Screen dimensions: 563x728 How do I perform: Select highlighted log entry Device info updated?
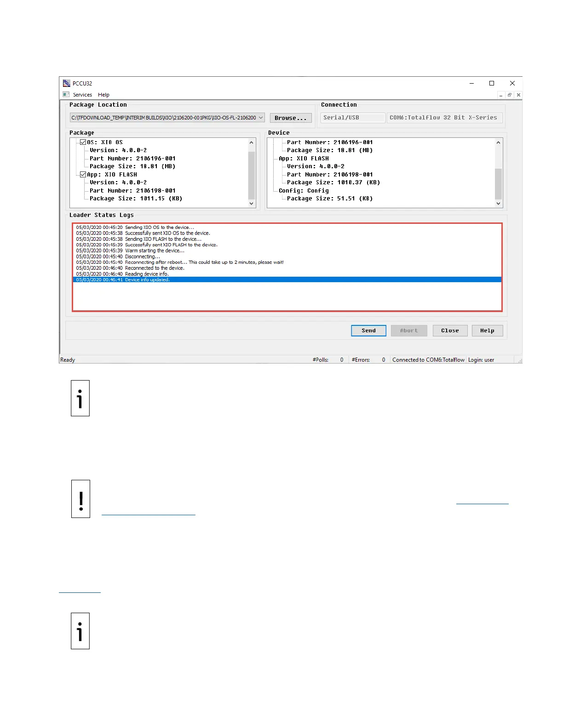pyautogui.click(x=287, y=280)
